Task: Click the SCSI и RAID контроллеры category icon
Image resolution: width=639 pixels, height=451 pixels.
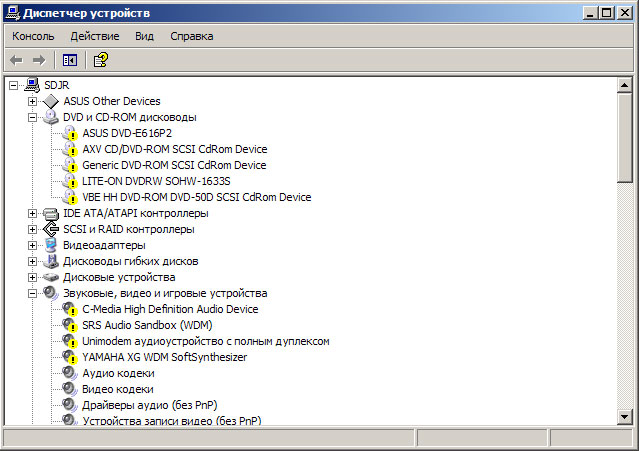Action: 51,229
